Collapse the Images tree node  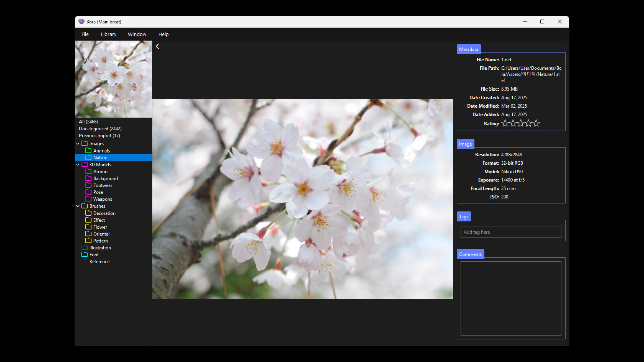tap(78, 143)
